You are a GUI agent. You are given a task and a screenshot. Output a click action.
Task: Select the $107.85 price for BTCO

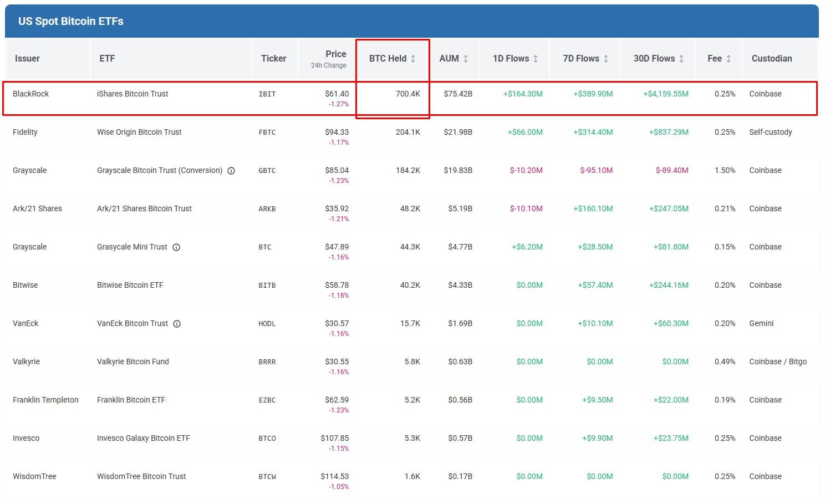(335, 438)
